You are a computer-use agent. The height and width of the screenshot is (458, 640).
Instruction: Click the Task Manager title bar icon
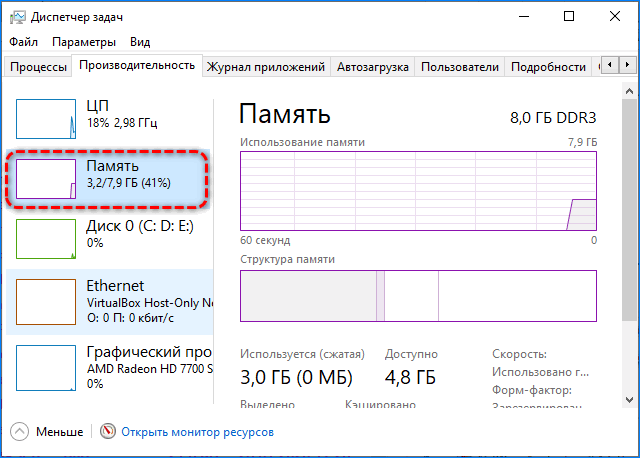(18, 17)
